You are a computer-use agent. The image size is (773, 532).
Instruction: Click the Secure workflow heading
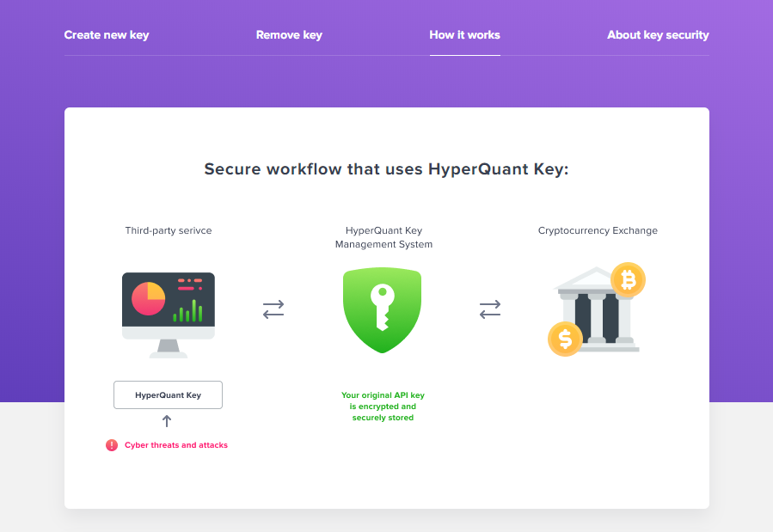387,169
